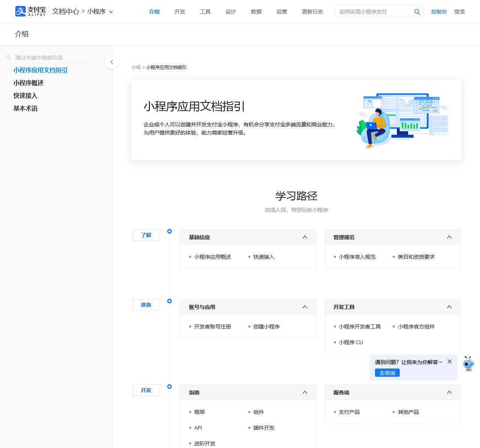Click the 介绍 breadcrumb link
This screenshot has height=448, width=480.
136,67
